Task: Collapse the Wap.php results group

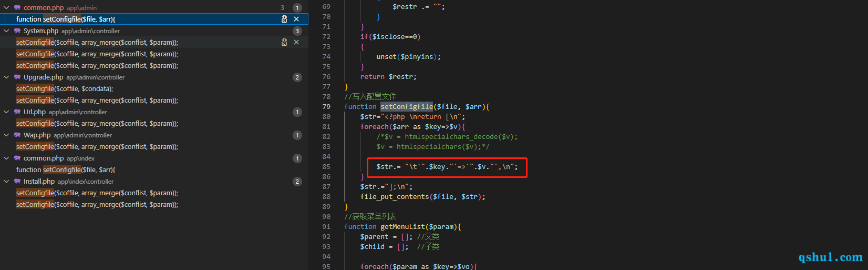Action: (x=6, y=135)
